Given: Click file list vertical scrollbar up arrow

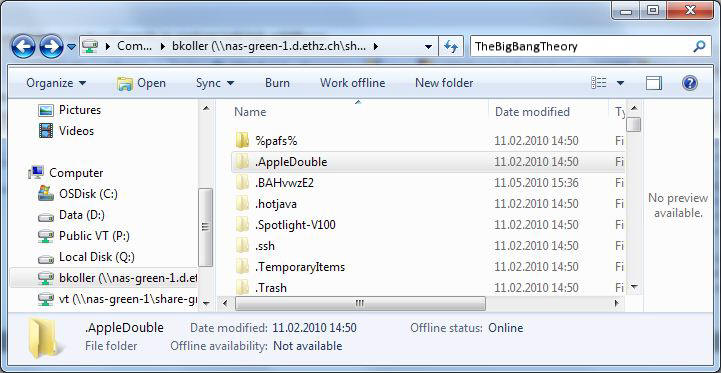Looking at the screenshot, I should (x=634, y=109).
